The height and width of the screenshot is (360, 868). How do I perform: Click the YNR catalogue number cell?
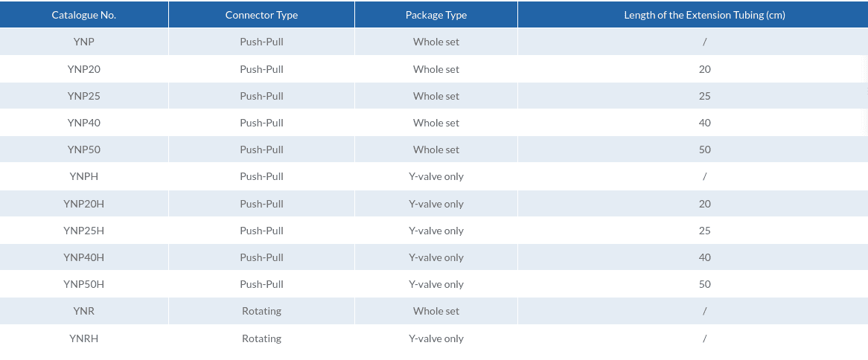[83, 311]
